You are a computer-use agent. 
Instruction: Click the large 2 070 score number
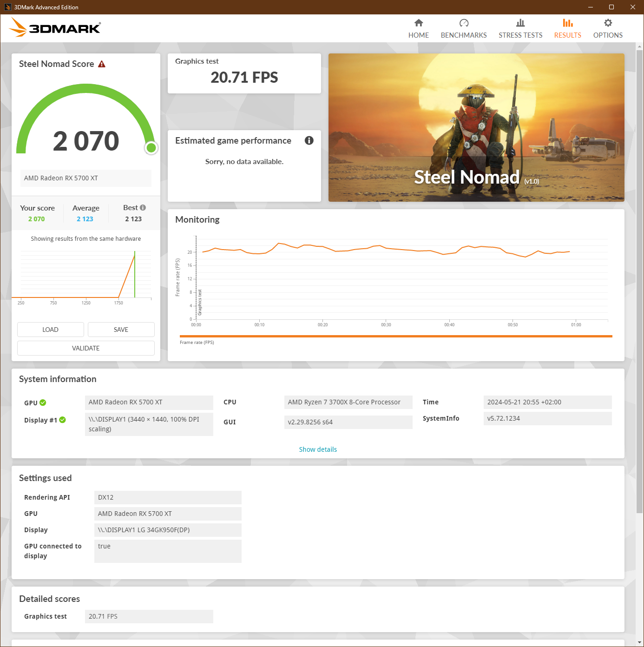coord(86,141)
